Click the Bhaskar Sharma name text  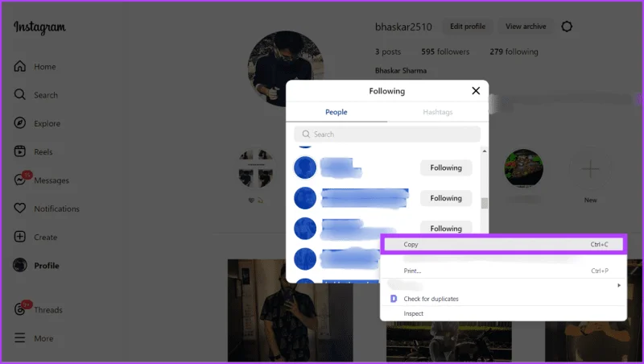click(x=401, y=71)
